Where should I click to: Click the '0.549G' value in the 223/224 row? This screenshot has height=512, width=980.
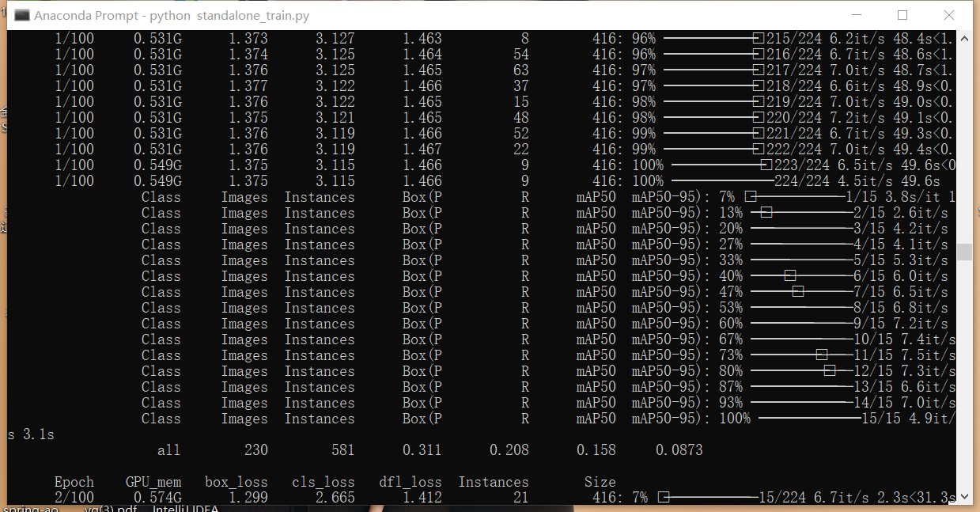pos(157,165)
